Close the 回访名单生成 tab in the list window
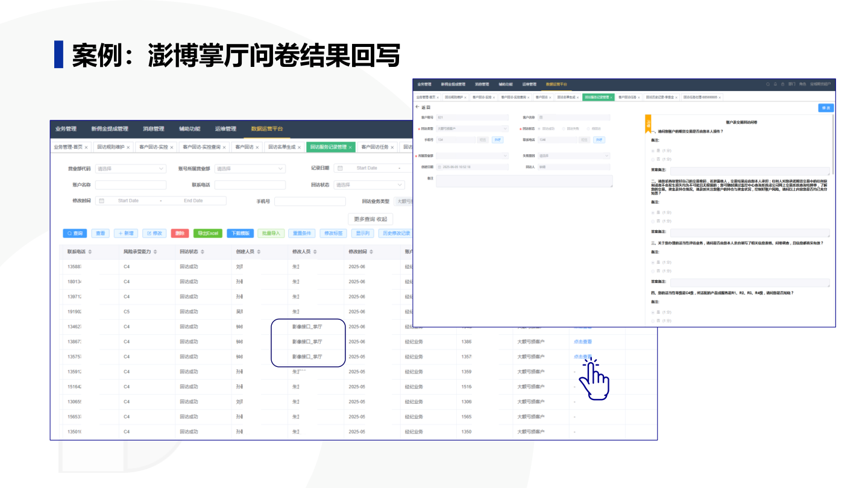Viewport: 868px width, 488px height. [x=300, y=147]
